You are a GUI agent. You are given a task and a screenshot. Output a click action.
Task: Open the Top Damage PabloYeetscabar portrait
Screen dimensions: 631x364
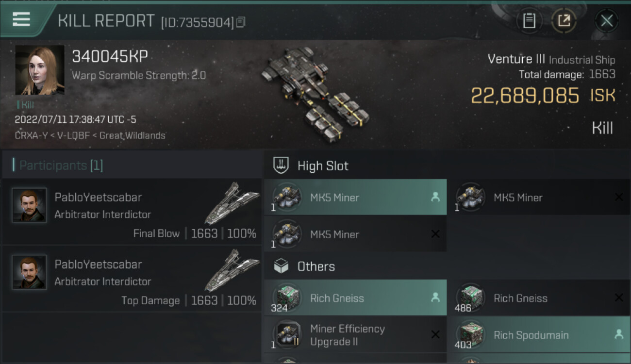tap(30, 272)
